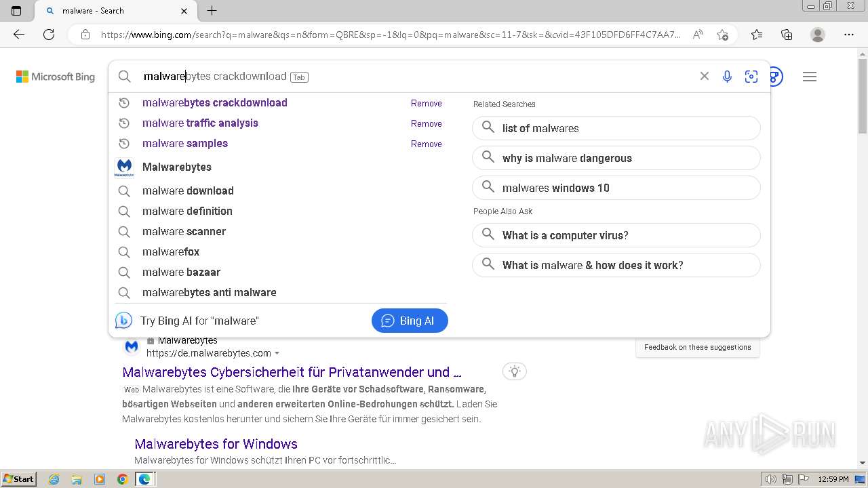Remove 'malware samples' from history

pos(427,144)
